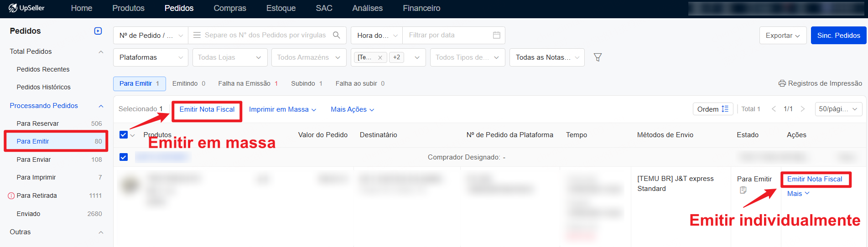Open the Financeiro menu
The image size is (868, 247).
point(421,8)
